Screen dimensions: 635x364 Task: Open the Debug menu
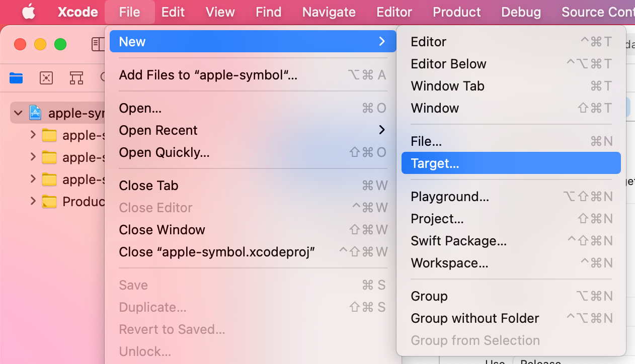point(521,12)
